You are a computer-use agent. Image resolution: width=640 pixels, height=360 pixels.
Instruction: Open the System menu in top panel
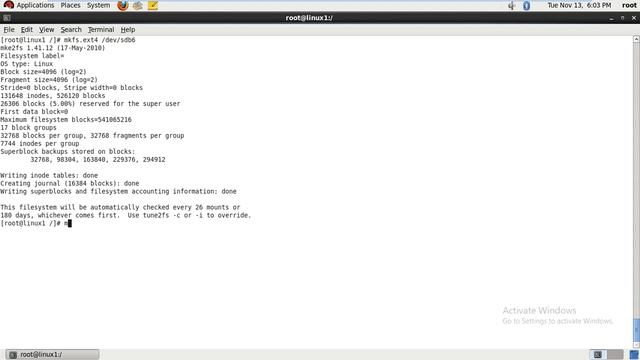98,5
